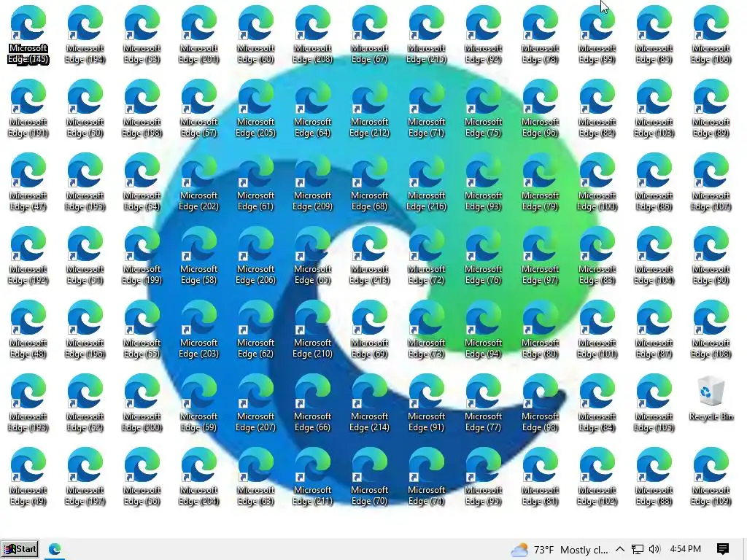Open the Start menu button

tap(20, 549)
